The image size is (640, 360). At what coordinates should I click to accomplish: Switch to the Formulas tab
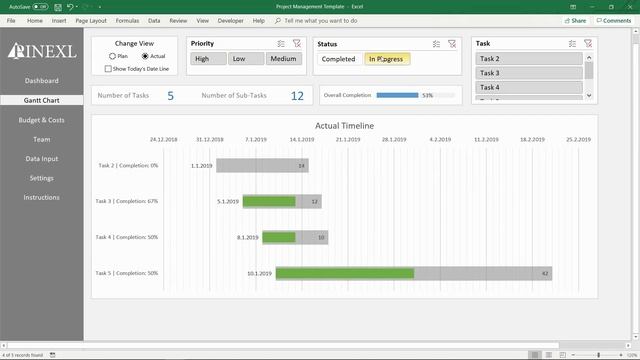(127, 20)
